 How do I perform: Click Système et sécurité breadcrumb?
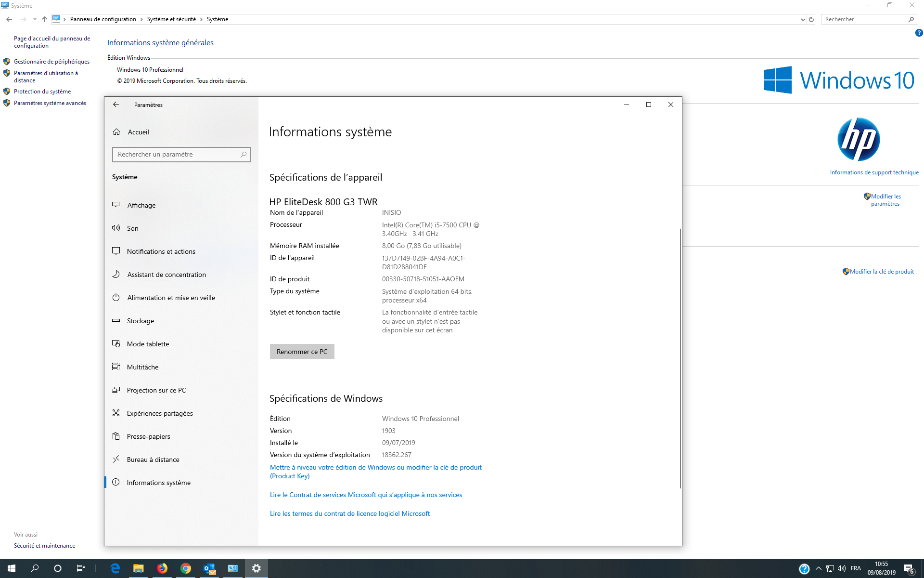tap(171, 19)
